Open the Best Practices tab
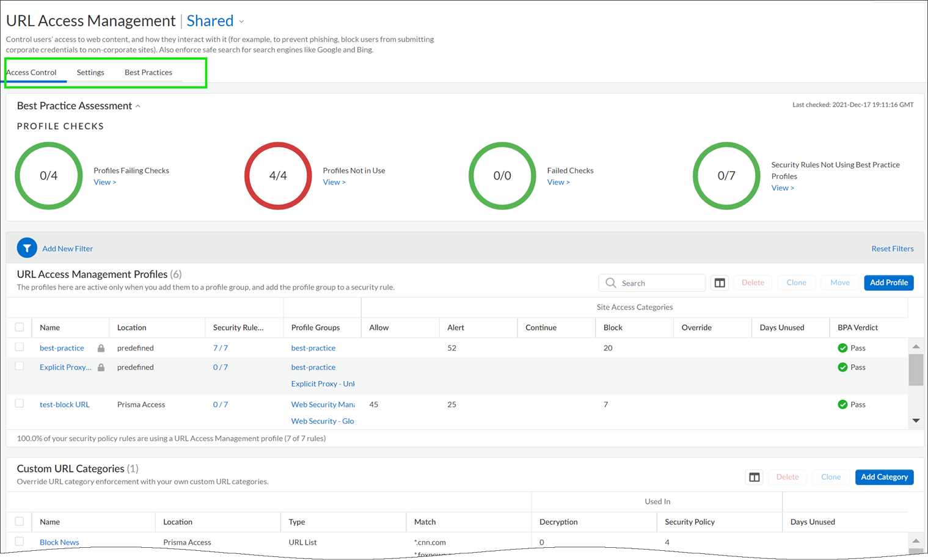The height and width of the screenshot is (560, 928). pyautogui.click(x=148, y=72)
